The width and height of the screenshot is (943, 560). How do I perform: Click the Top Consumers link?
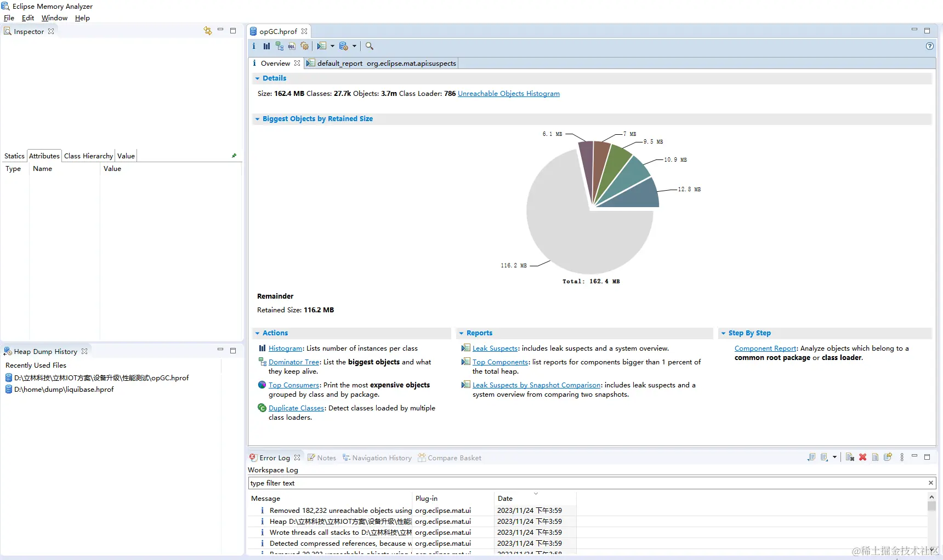coord(294,385)
